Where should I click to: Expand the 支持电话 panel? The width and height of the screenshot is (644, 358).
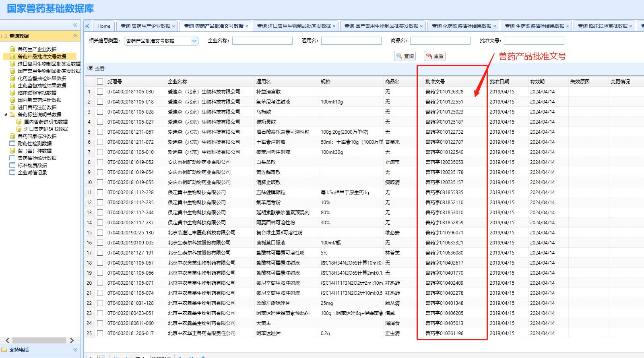75,350
